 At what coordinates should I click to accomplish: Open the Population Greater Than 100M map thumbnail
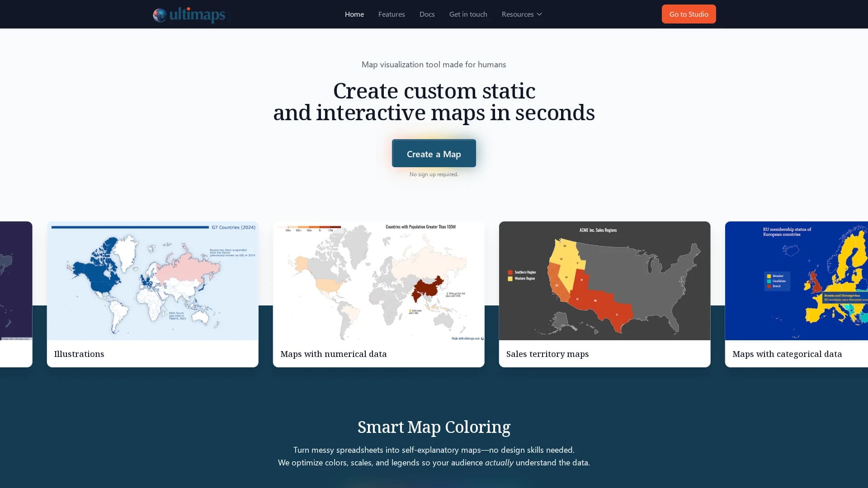click(378, 281)
